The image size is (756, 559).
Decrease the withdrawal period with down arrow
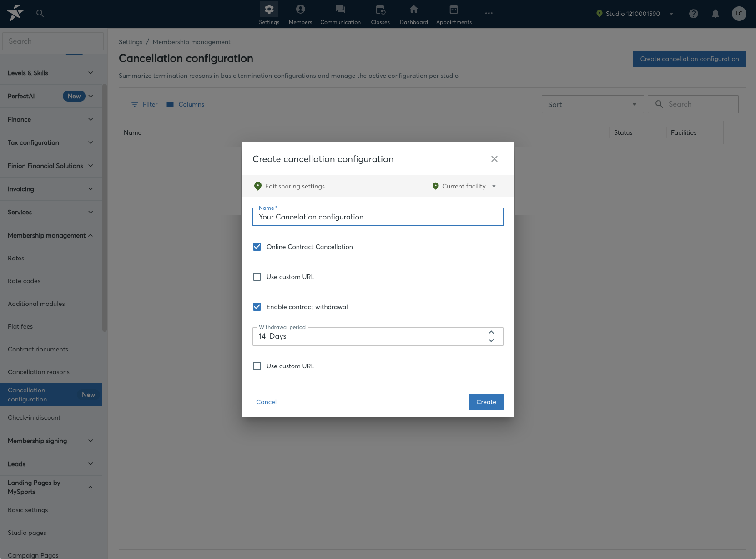491,340
